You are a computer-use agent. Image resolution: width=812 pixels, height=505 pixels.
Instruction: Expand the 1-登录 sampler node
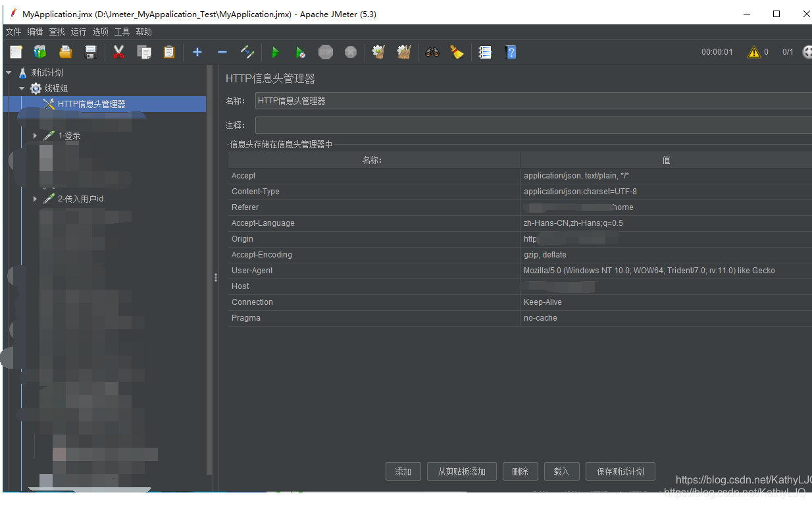tap(35, 136)
